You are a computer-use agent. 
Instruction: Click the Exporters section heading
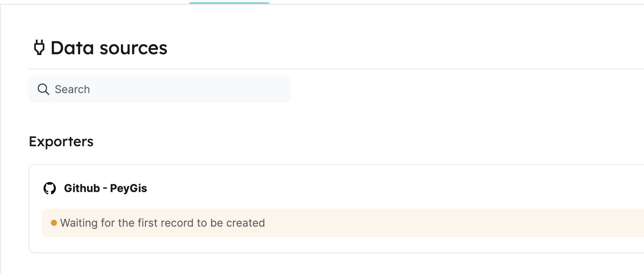coord(61,142)
